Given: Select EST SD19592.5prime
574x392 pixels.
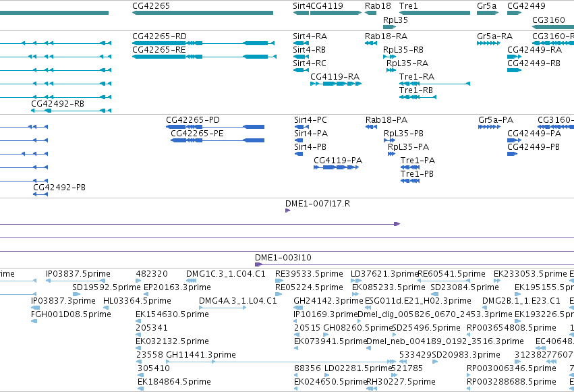Looking at the screenshot, I should click(76, 294).
